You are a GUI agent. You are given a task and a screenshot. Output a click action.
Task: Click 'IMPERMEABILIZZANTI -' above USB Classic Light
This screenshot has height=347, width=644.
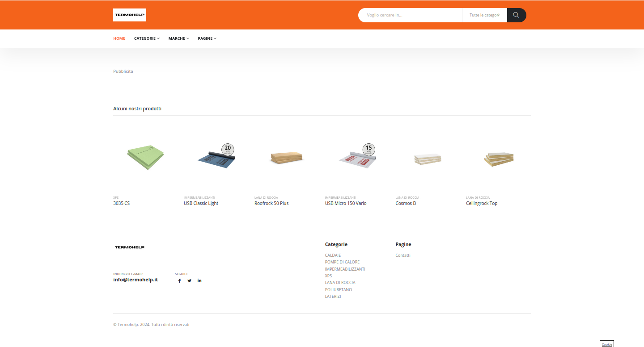click(x=200, y=197)
